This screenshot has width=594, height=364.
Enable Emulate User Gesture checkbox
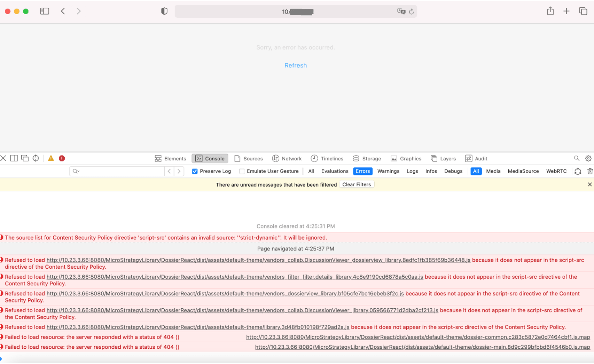[242, 171]
